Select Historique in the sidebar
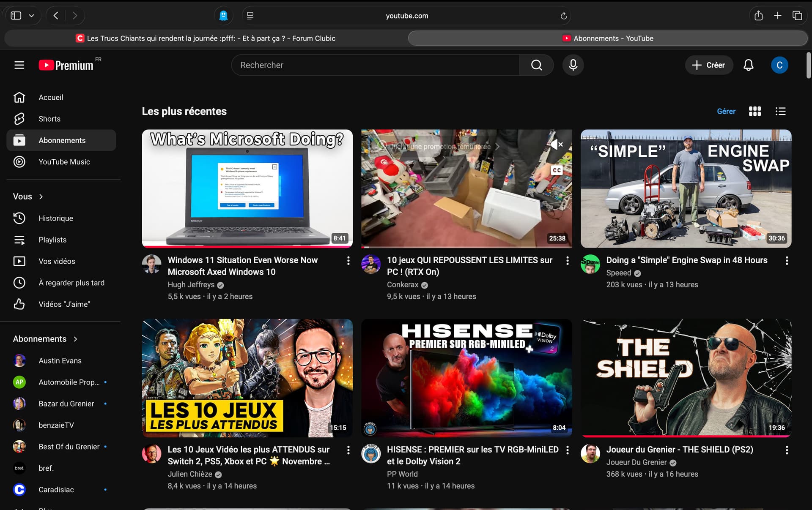812x510 pixels. pos(55,218)
